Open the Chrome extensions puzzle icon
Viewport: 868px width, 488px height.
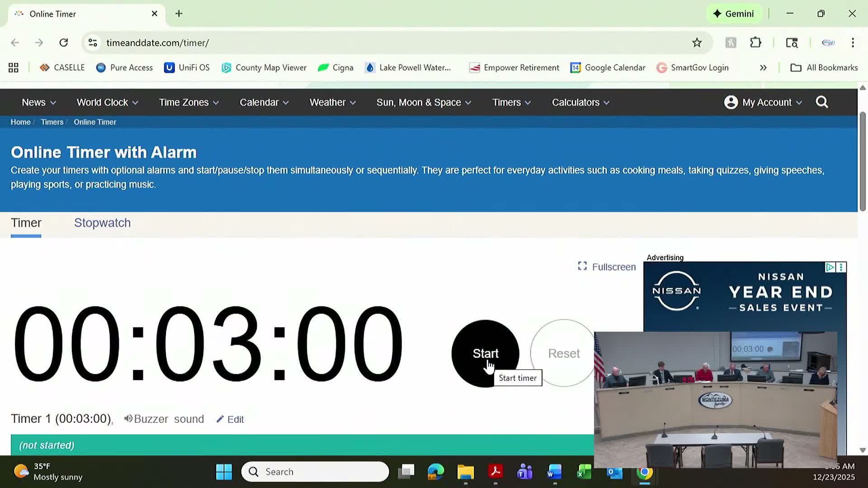(755, 42)
